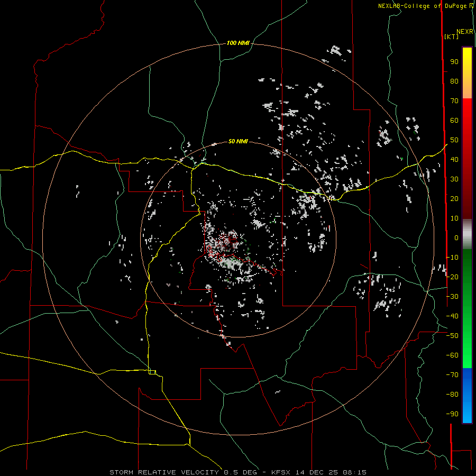Click the -70 knot scale label

(452, 375)
